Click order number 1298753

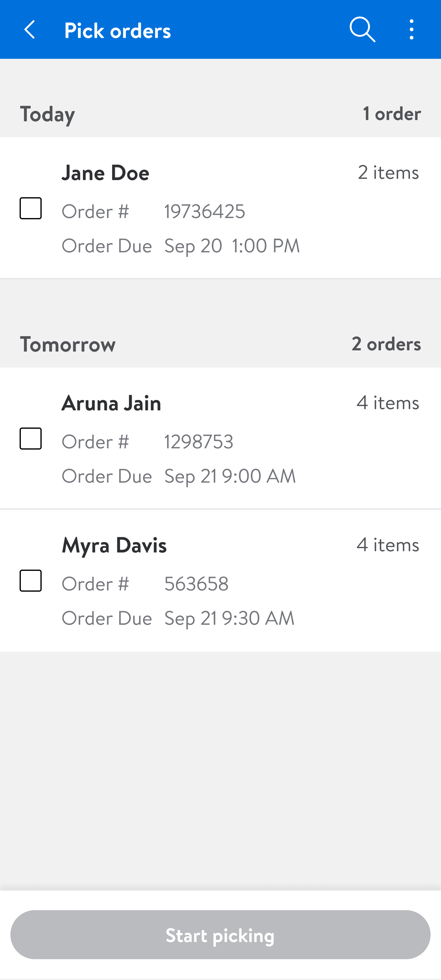point(199,441)
